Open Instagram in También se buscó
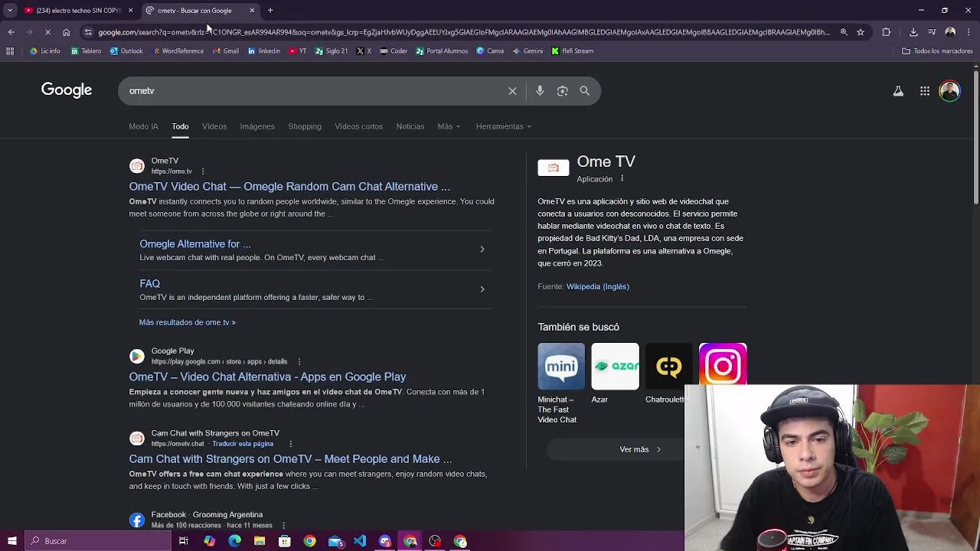 point(723,365)
